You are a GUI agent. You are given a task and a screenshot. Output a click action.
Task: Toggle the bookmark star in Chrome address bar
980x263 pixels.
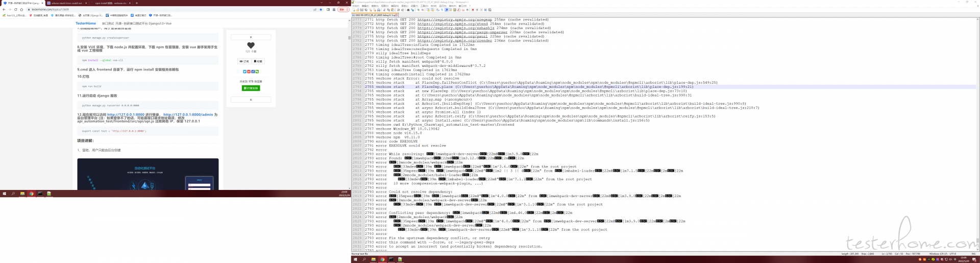pyautogui.click(x=321, y=9)
